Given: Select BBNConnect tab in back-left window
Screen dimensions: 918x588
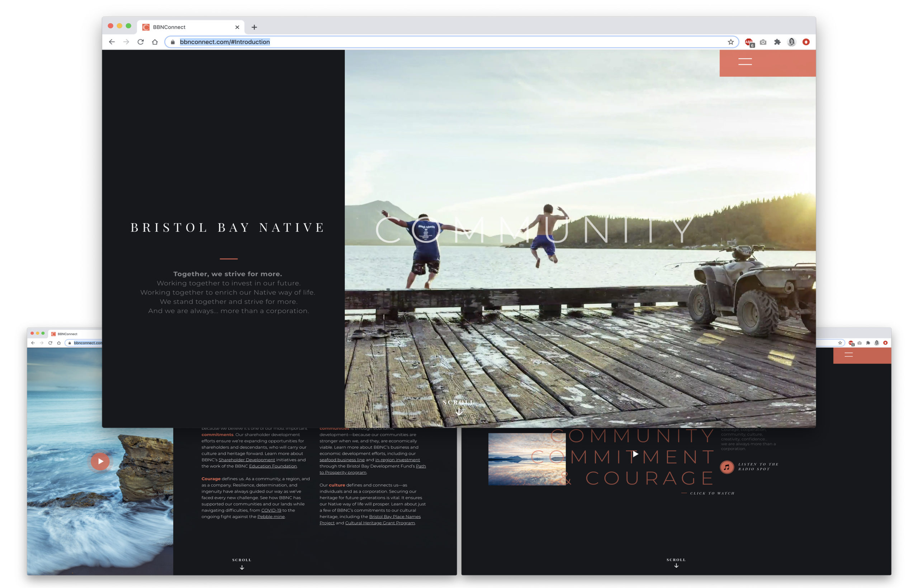Looking at the screenshot, I should click(75, 334).
